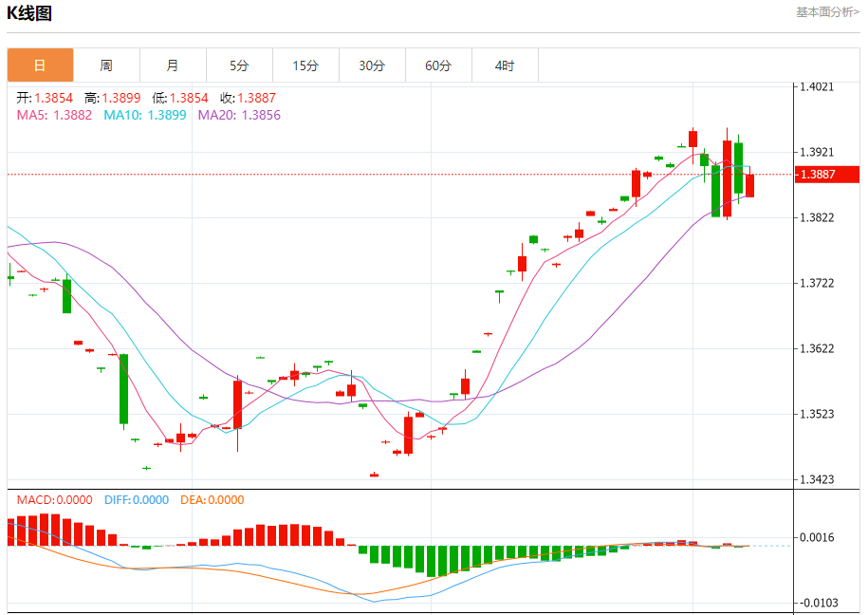This screenshot has height=615, width=868.
Task: Open the 30分 interval tab
Action: (372, 65)
